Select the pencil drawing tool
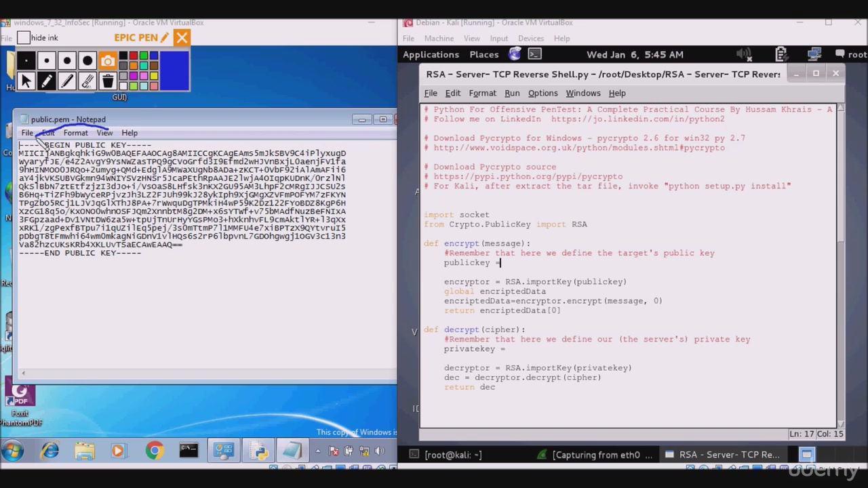 click(46, 81)
